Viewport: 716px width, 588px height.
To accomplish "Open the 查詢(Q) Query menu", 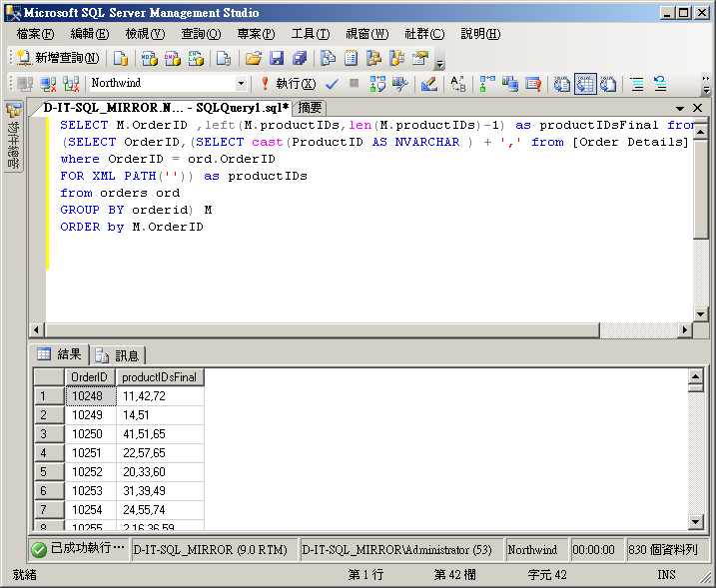I will (x=201, y=34).
